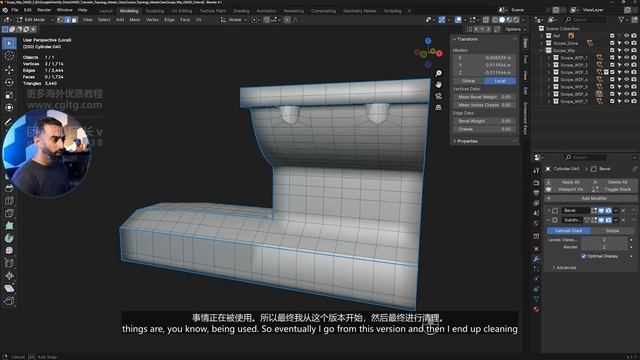Screen dimensions: 640x360
Task: Select solid viewport shading mode
Action: (x=502, y=20)
